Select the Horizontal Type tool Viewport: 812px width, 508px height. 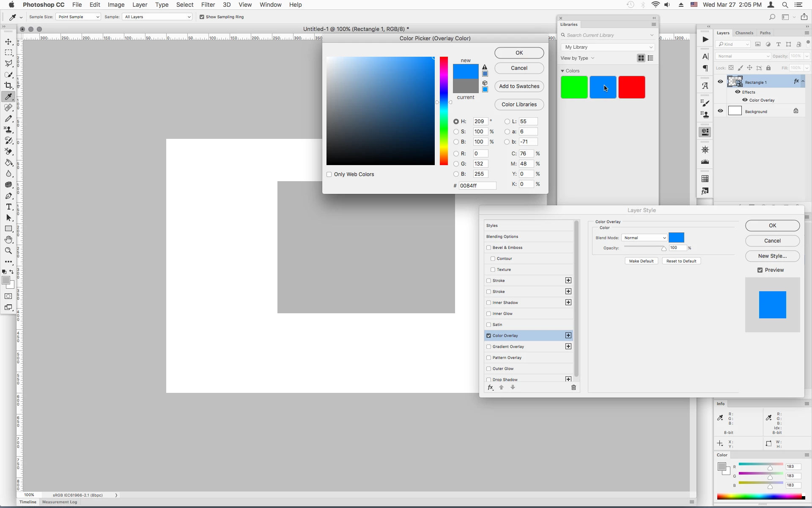8,207
